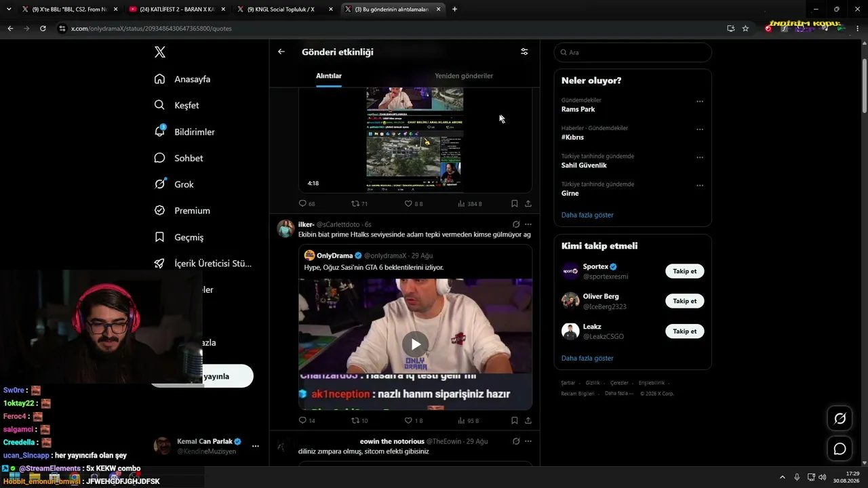Focus the Ara search field
Screen dimensions: 868x488
633,52
